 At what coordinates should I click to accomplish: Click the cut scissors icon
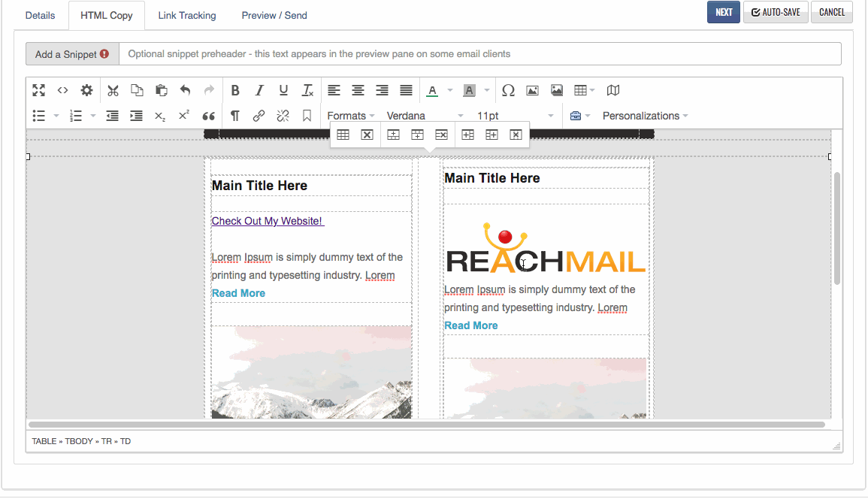tap(113, 90)
